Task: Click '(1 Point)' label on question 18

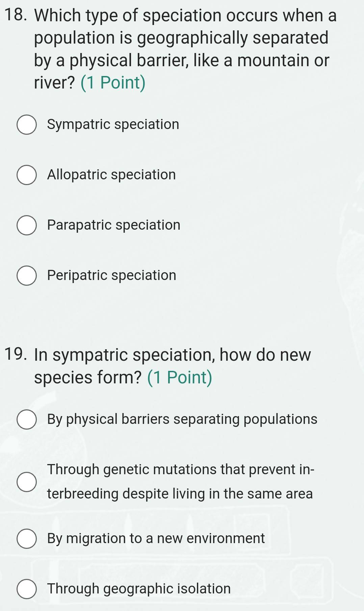Action: (113, 83)
